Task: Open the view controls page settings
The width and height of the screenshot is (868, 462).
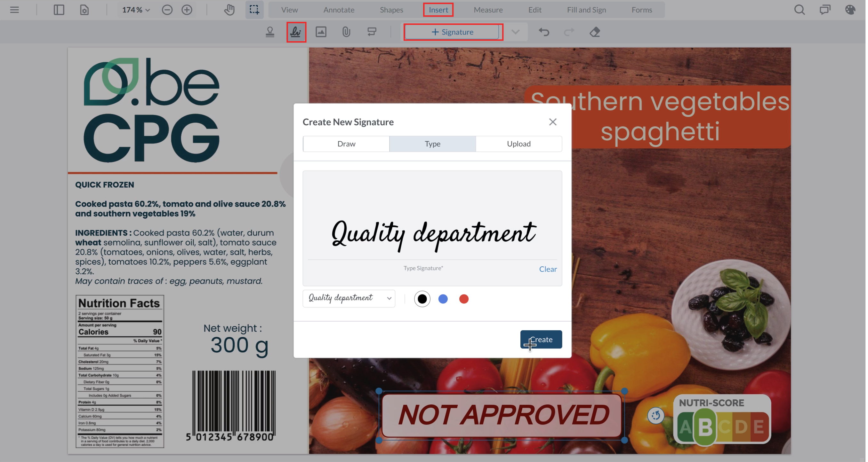Action: 84,10
